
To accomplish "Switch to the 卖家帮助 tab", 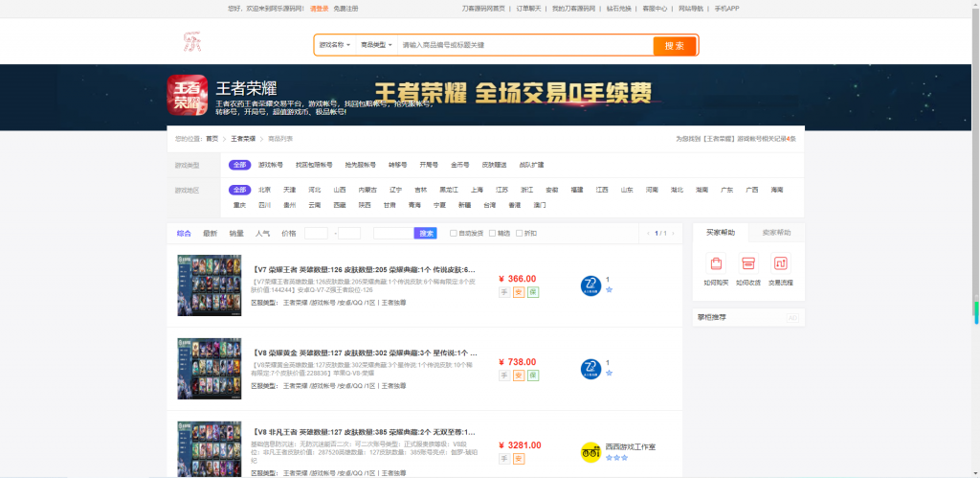I will tap(776, 232).
